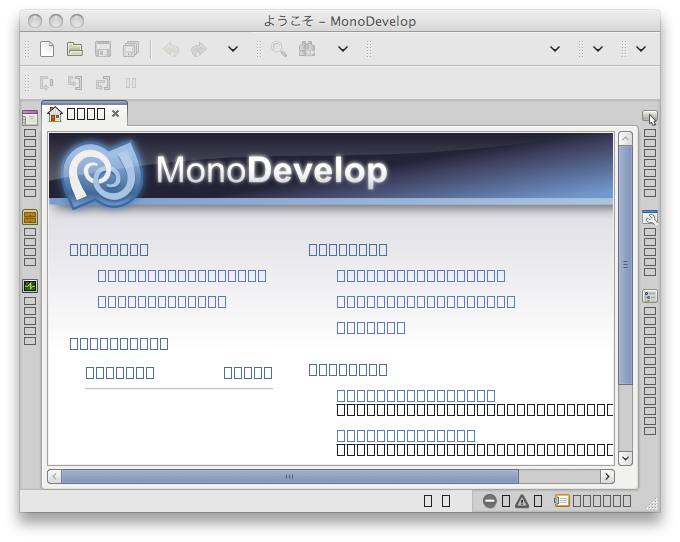Screen dimensions: 680x542
Task: Expand the chevron after the Redo icon
Action: 233,49
